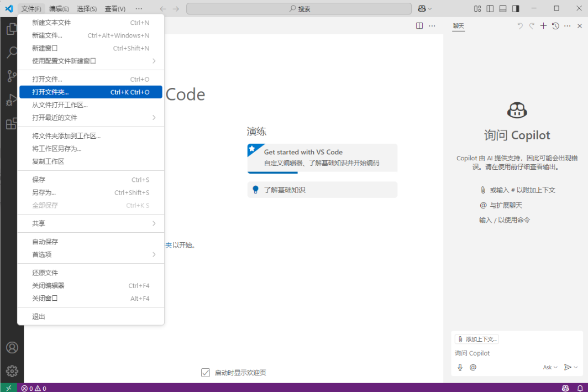
Task: Open Customize Layout icon
Action: coord(477,9)
